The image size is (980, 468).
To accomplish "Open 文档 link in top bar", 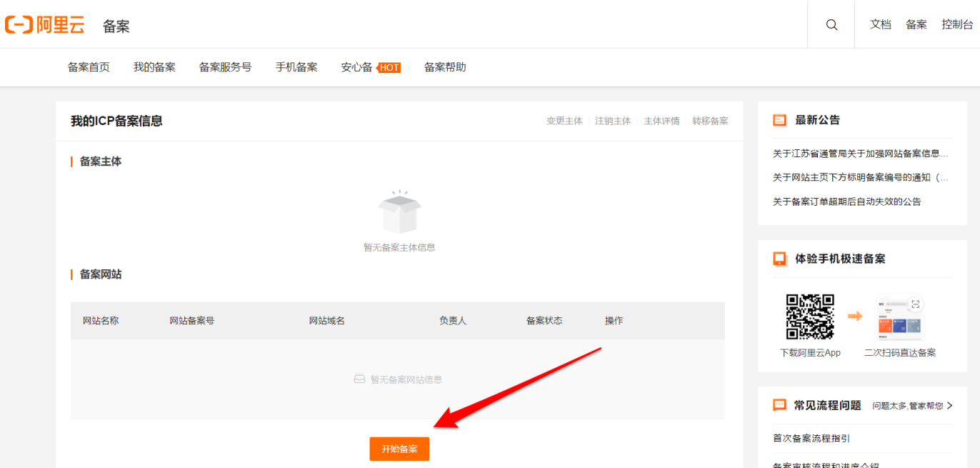I will click(x=881, y=24).
